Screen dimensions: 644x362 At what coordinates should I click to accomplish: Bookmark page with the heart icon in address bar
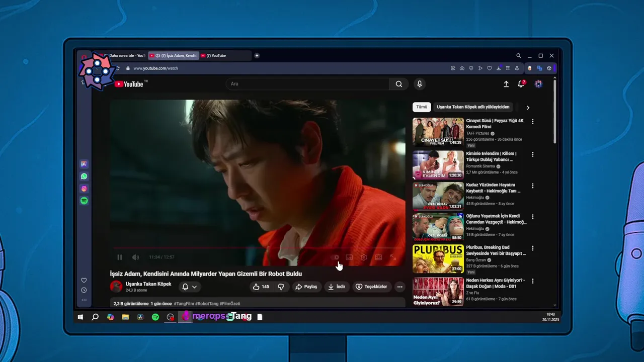[489, 68]
